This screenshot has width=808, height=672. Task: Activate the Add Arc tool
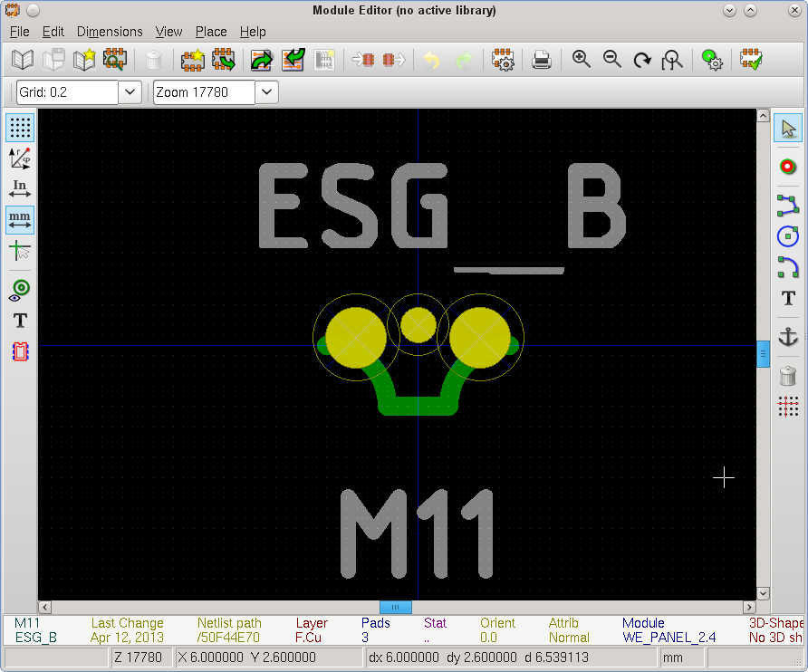pyautogui.click(x=787, y=267)
